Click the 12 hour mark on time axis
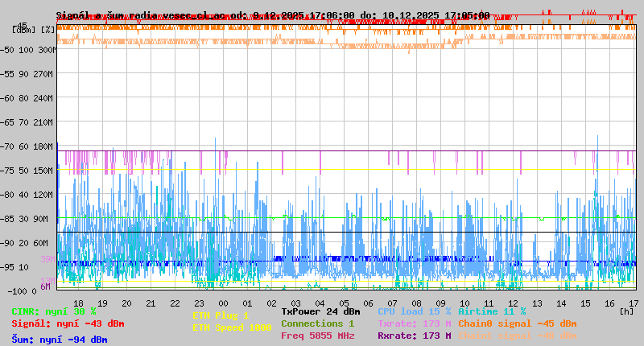The width and height of the screenshot is (644, 346). tap(513, 303)
